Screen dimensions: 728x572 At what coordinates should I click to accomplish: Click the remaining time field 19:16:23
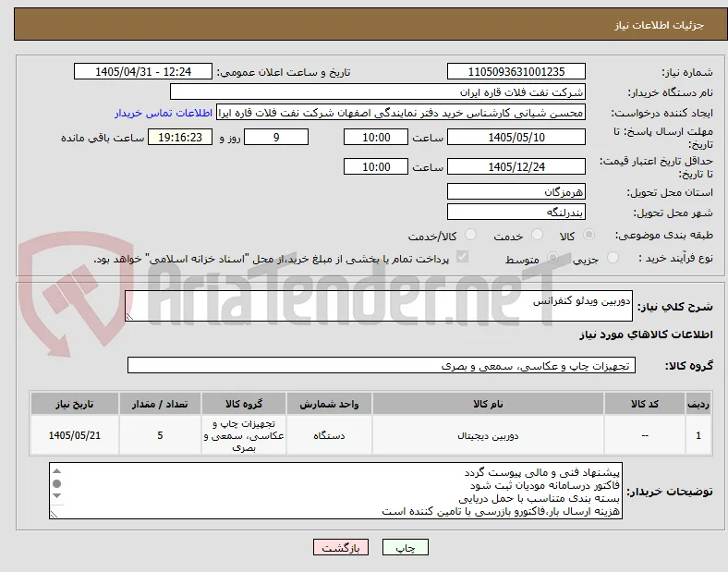click(x=180, y=138)
